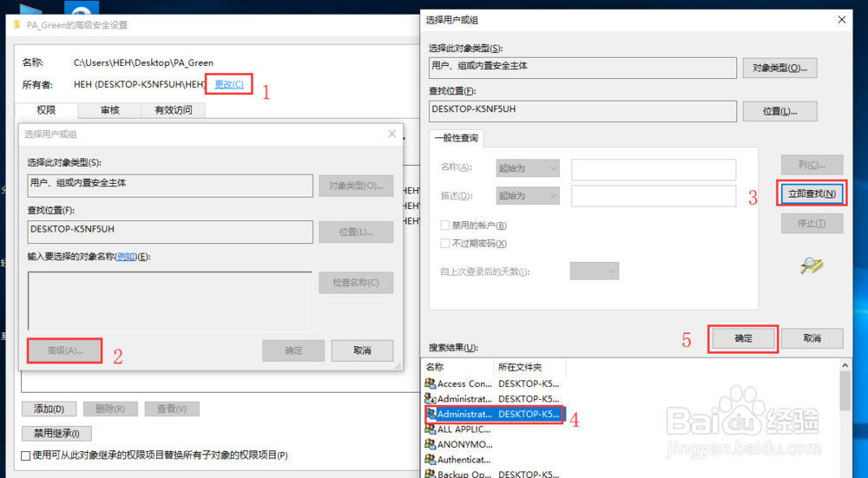Sort results by the 名称 column header

click(x=458, y=367)
